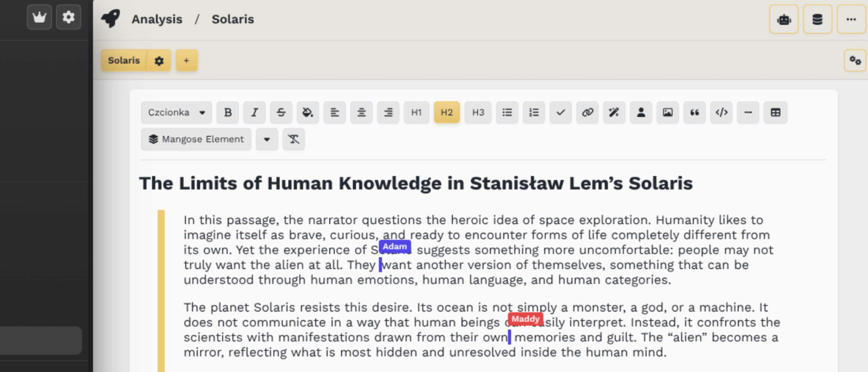This screenshot has width=868, height=372.
Task: Toggle the active H2 heading style
Action: pos(447,112)
